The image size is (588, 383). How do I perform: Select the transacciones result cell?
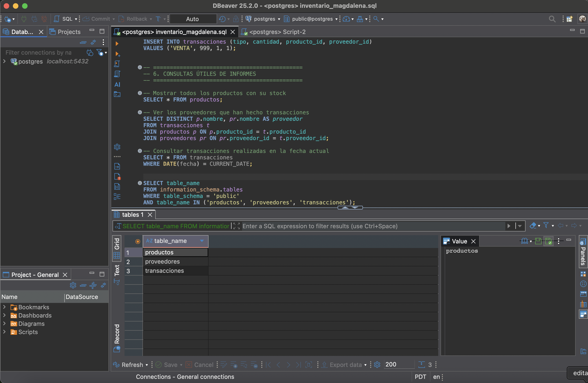click(x=175, y=271)
